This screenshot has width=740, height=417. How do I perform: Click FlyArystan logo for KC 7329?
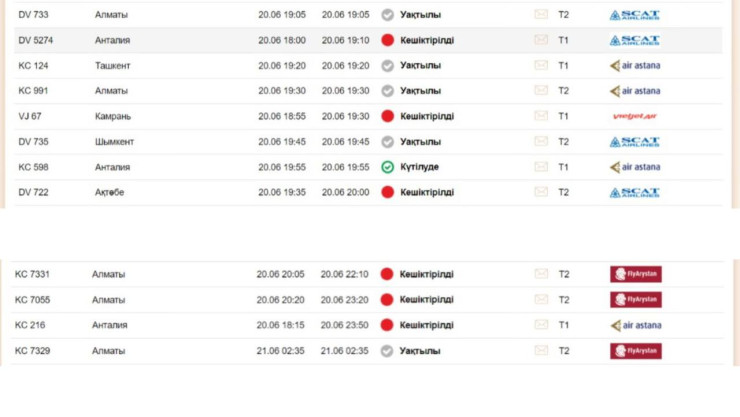pos(636,351)
